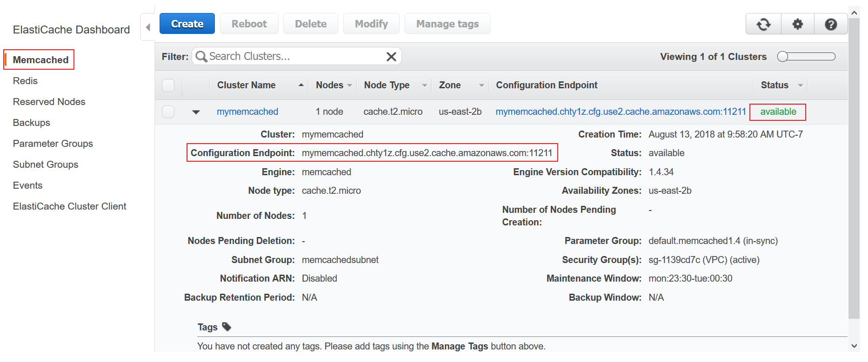Select Memcached in the sidebar

coord(40,60)
